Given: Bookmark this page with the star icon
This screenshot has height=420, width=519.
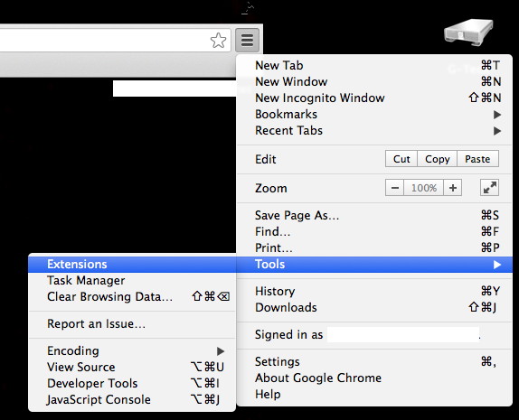Looking at the screenshot, I should (218, 41).
